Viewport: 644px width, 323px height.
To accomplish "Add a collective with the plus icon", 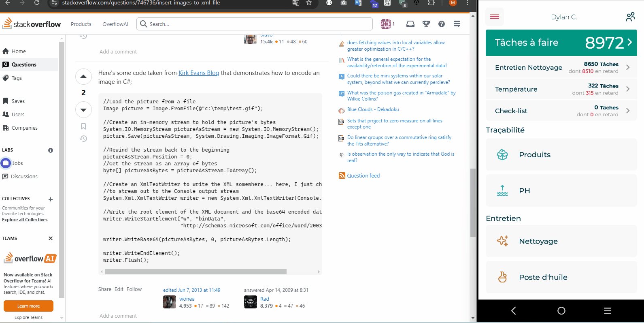I will pos(51,199).
